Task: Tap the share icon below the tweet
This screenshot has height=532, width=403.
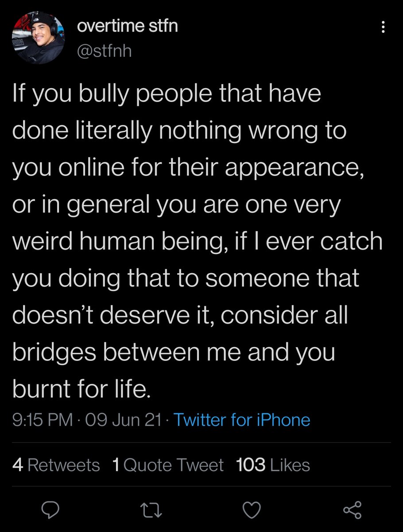Action: (x=353, y=510)
